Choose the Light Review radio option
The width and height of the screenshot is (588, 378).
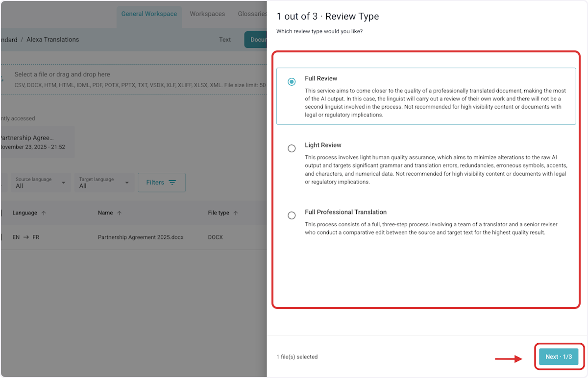pyautogui.click(x=292, y=148)
